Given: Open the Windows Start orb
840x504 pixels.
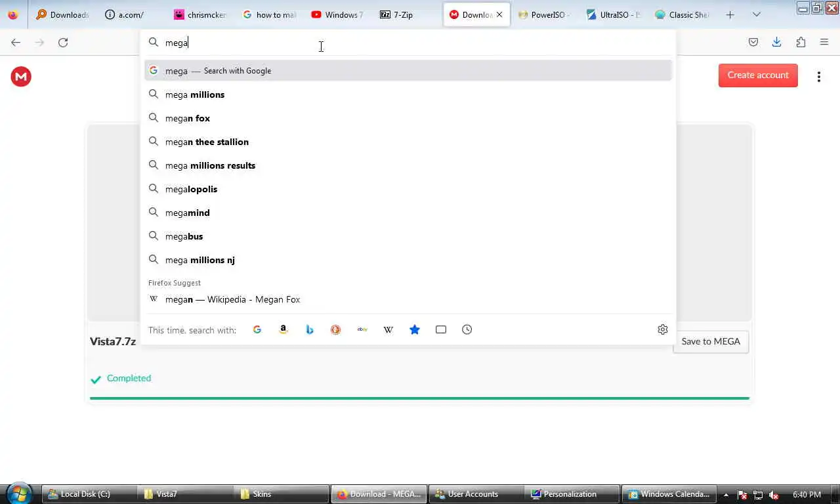Looking at the screenshot, I should pyautogui.click(x=20, y=493).
